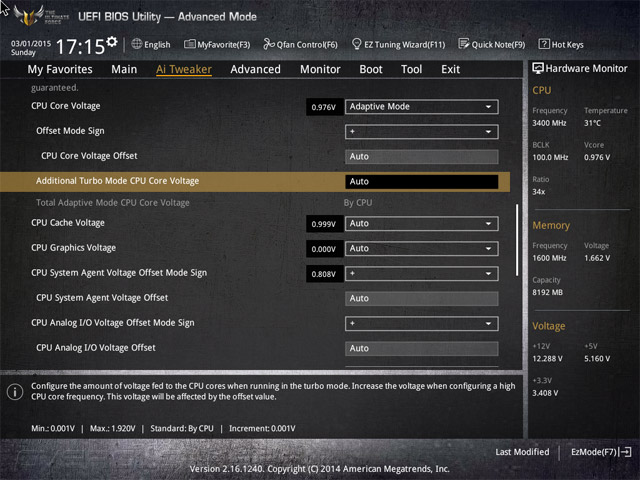Click the 34x Ratio value
This screenshot has width=640, height=480.
(x=538, y=191)
